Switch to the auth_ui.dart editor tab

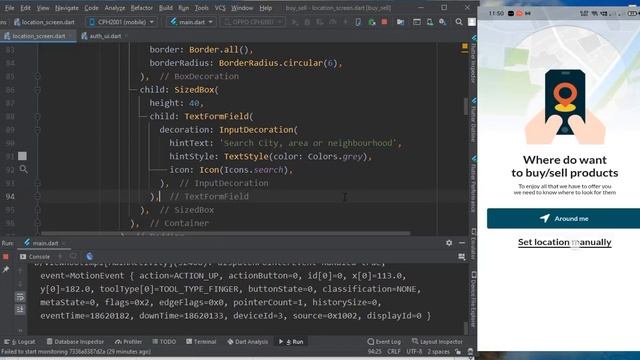[x=104, y=36]
